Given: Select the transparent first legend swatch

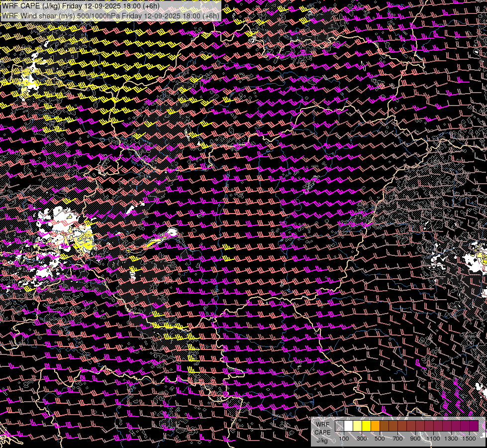Looking at the screenshot, I should pyautogui.click(x=339, y=426).
